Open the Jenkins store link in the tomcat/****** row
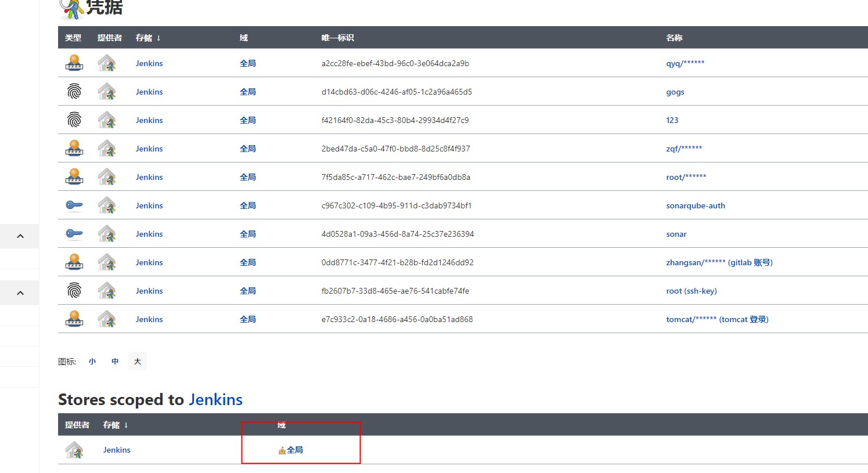 click(149, 319)
